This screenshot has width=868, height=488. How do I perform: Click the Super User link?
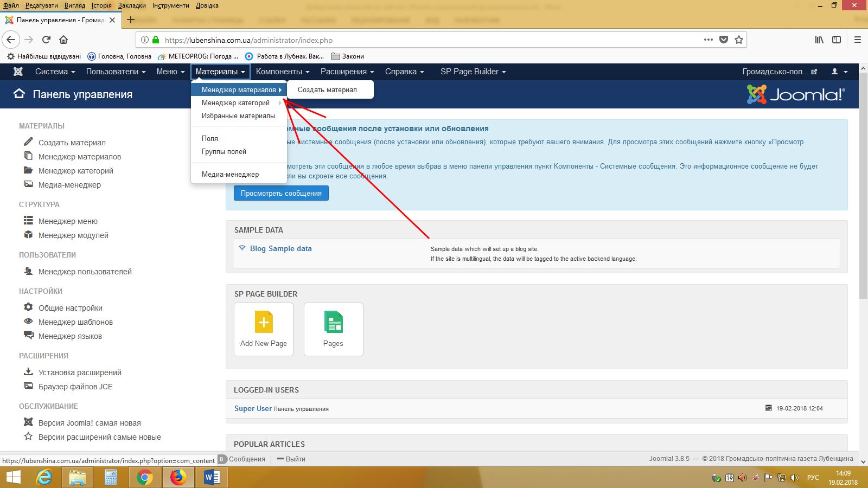253,408
